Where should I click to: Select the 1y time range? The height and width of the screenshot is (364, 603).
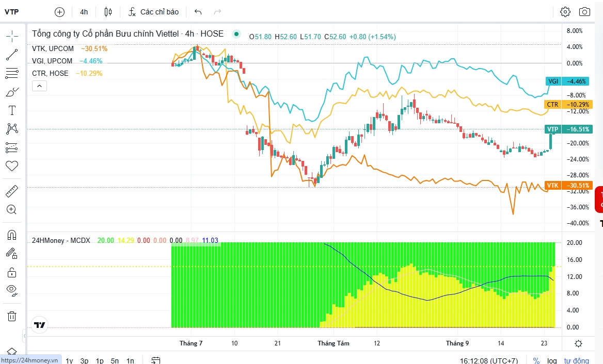(69, 360)
